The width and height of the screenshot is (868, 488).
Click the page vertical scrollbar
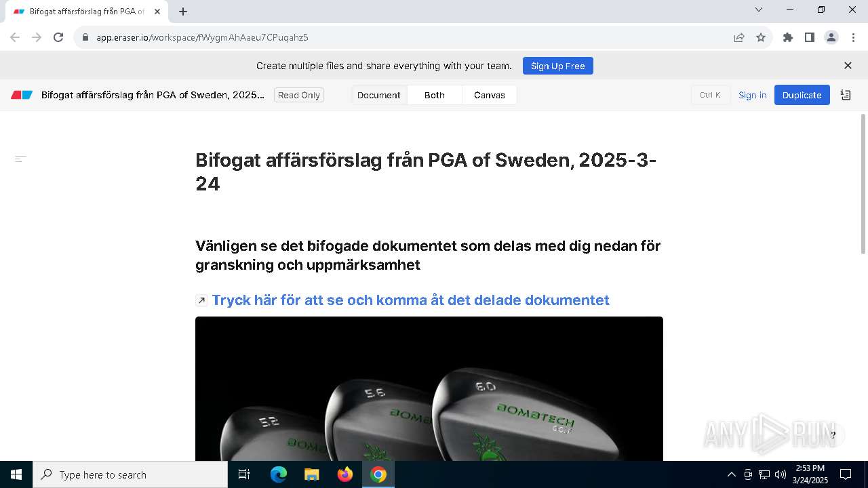tap(863, 184)
